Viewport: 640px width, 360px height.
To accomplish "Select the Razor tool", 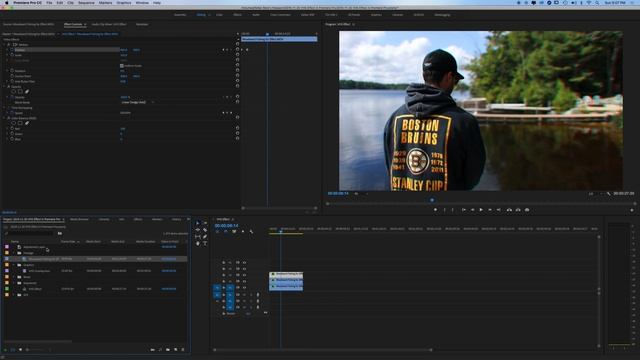I will (x=205, y=230).
